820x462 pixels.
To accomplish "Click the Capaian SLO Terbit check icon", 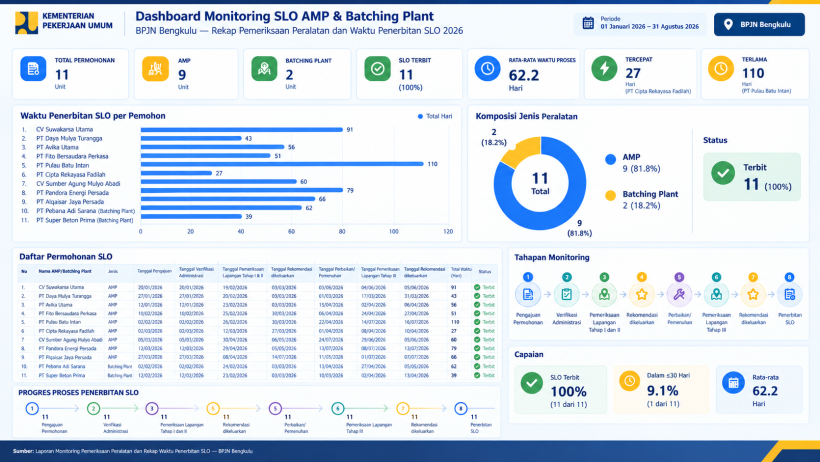I will pyautogui.click(x=532, y=383).
